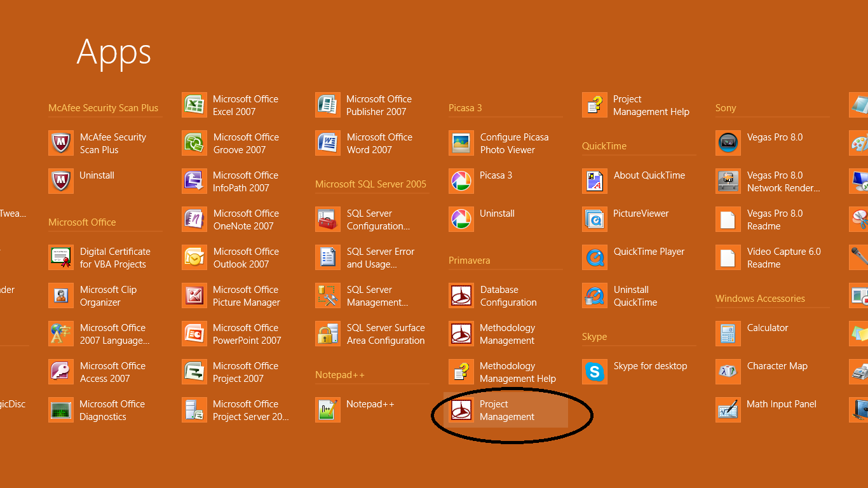Select the Microsoft Office group header

(x=82, y=222)
